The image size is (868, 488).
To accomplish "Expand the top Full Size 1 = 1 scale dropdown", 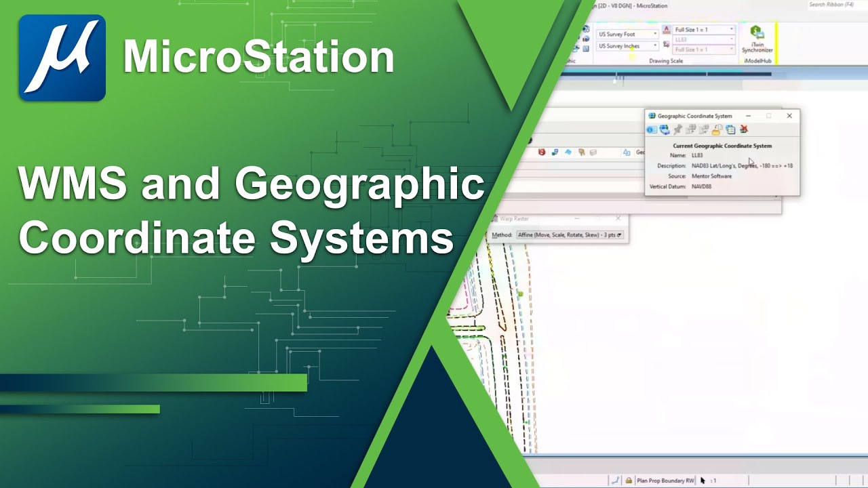I will [x=705, y=30].
